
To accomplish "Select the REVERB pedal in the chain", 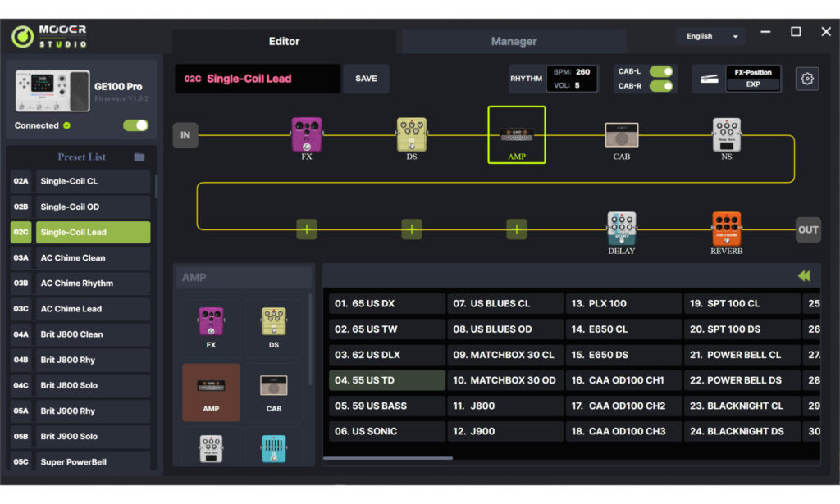I will (727, 229).
